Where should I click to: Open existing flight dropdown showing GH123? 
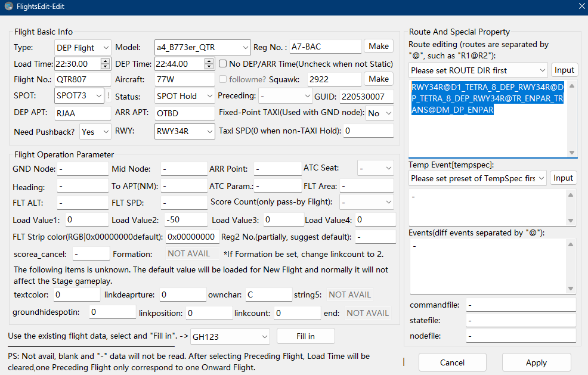230,336
